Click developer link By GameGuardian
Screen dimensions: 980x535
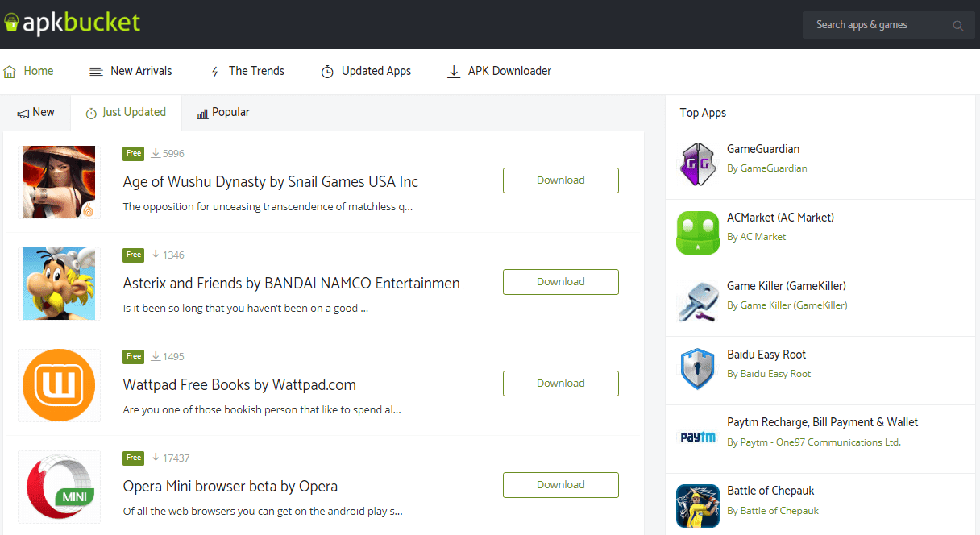[x=767, y=168]
